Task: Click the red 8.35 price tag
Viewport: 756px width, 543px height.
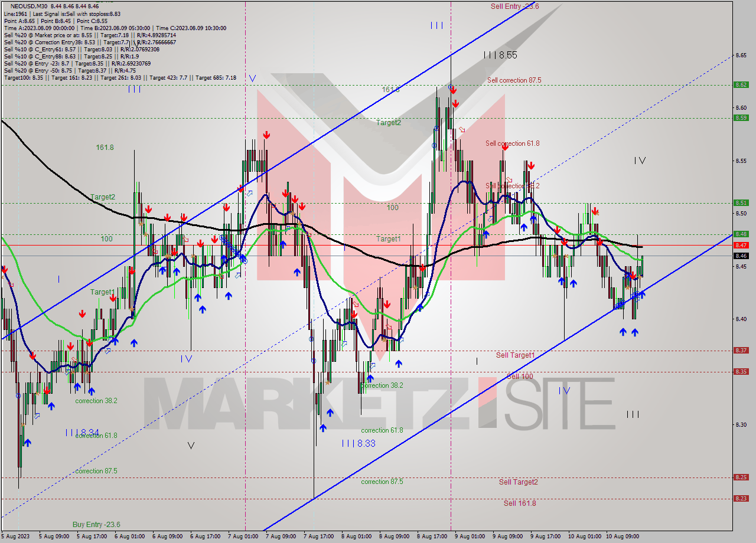Action: point(741,371)
